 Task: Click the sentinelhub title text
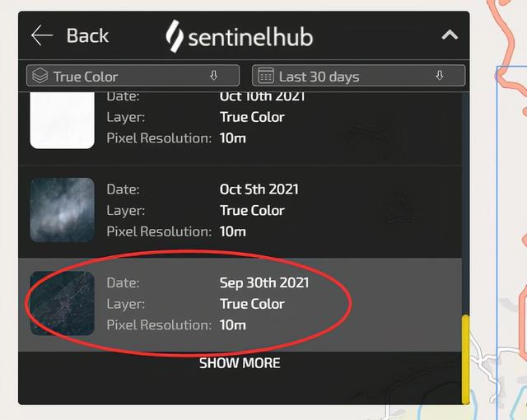tap(250, 37)
